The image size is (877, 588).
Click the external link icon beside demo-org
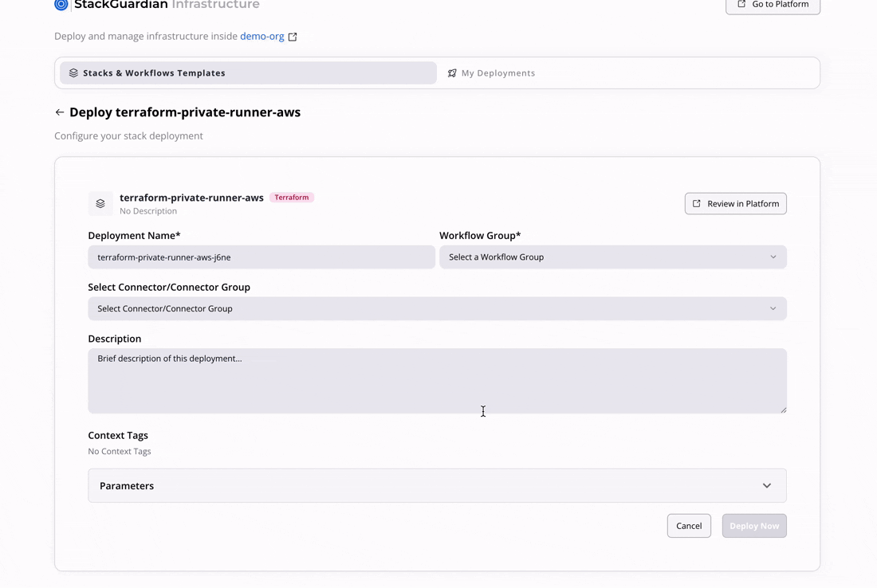[293, 37]
